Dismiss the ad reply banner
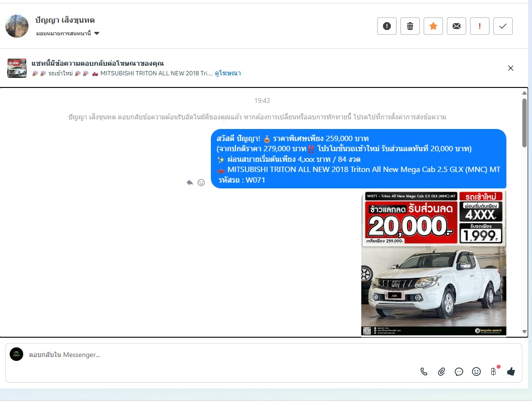Screen dimensions: 532x401 (x=511, y=68)
